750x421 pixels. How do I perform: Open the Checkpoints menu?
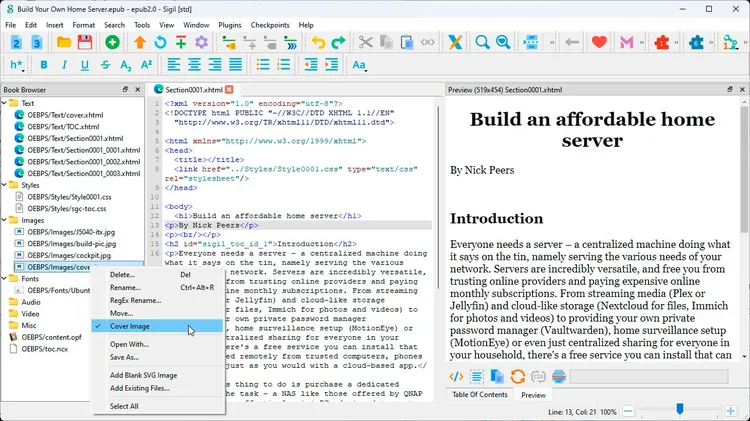tap(270, 25)
